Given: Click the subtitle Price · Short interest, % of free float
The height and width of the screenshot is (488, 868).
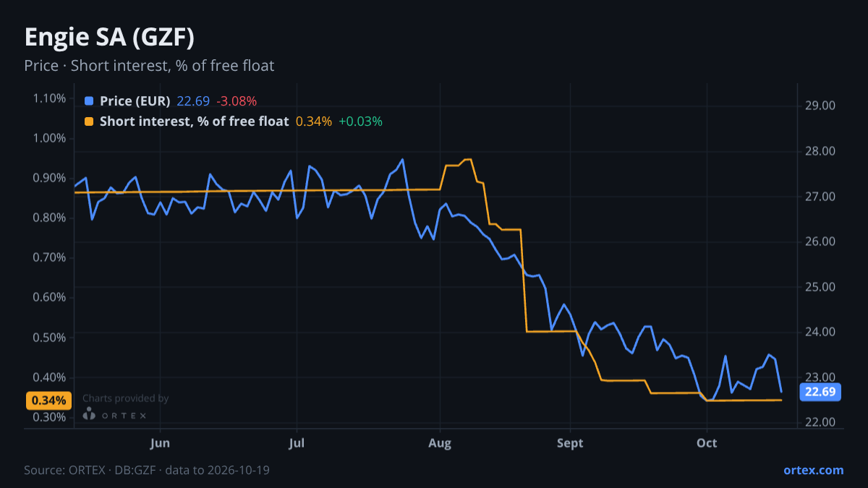Looking at the screenshot, I should coord(149,66).
